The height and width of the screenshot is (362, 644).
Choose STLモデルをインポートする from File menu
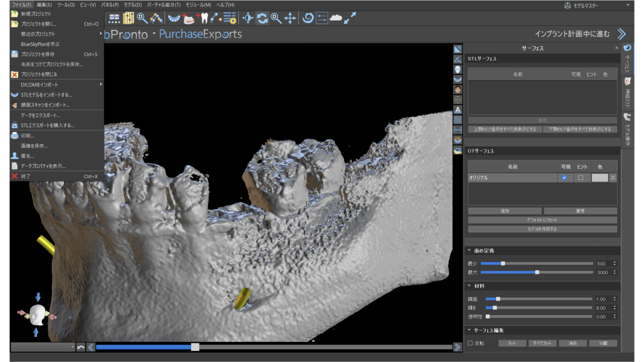coord(46,95)
